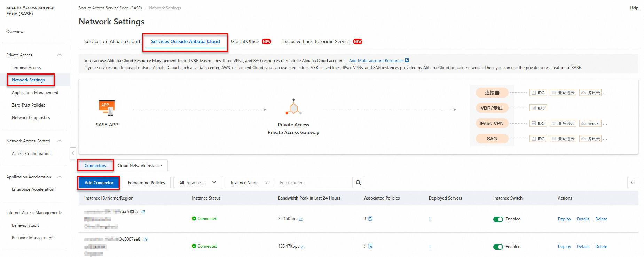The height and width of the screenshot is (257, 644).
Task: View associated policies icon in first row
Action: [x=370, y=219]
